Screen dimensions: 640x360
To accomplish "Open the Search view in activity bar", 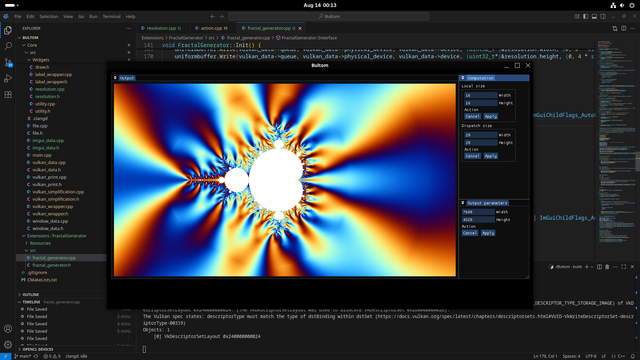I will [8, 46].
